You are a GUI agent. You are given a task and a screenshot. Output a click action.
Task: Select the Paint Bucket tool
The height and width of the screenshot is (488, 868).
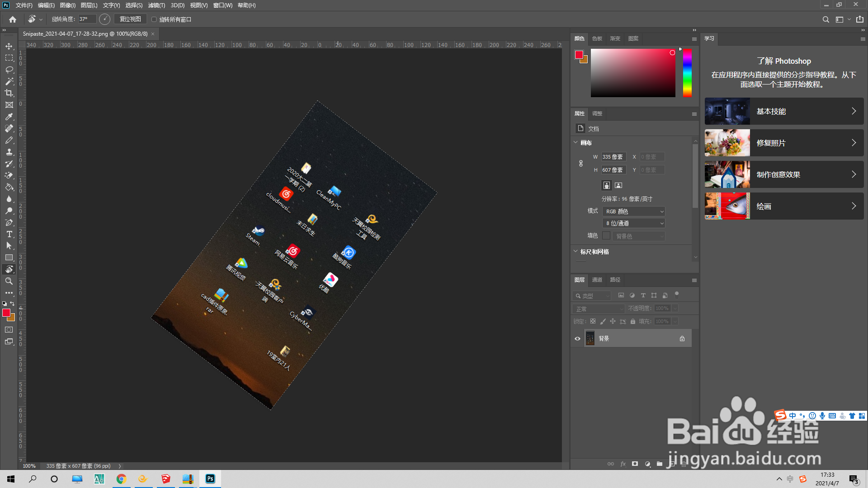9,187
